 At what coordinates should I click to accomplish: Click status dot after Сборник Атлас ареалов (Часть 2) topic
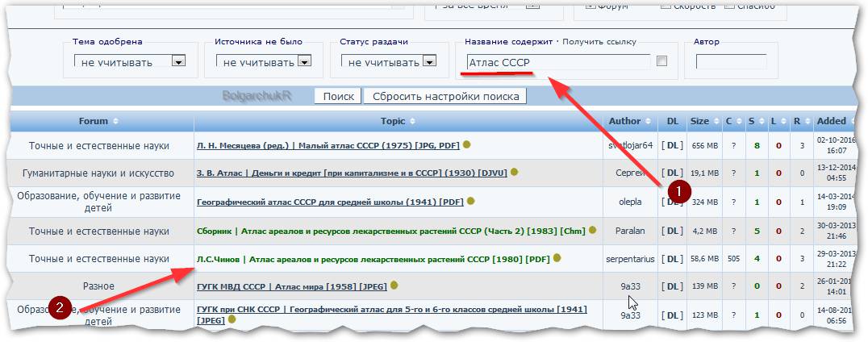click(x=593, y=230)
